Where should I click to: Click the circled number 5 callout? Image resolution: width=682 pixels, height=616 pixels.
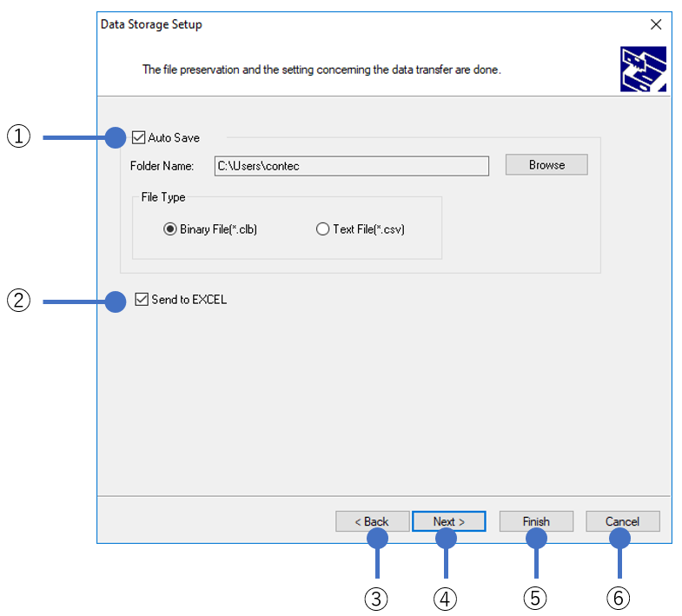tap(536, 599)
